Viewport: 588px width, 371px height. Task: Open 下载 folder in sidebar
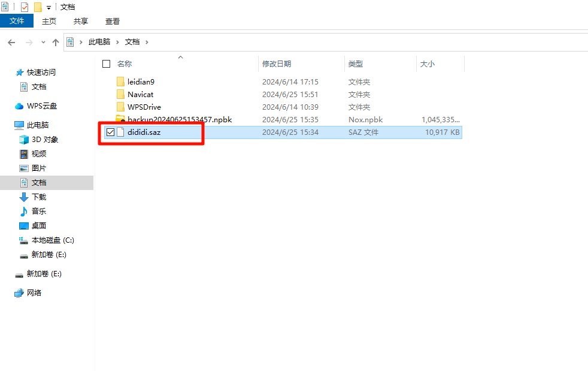(x=38, y=197)
